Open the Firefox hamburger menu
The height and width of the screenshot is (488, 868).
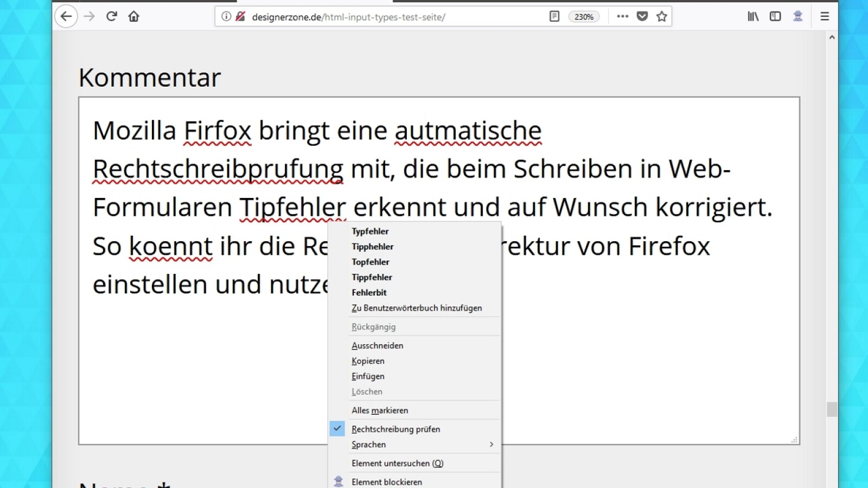click(x=825, y=16)
